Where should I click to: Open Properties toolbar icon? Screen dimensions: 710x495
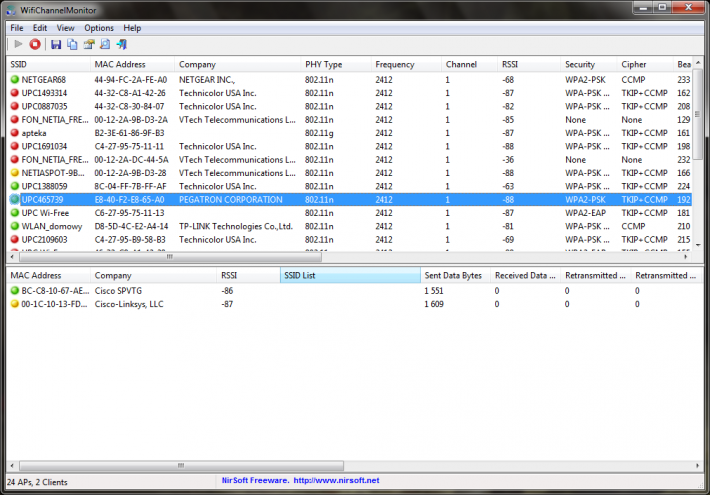pyautogui.click(x=89, y=44)
